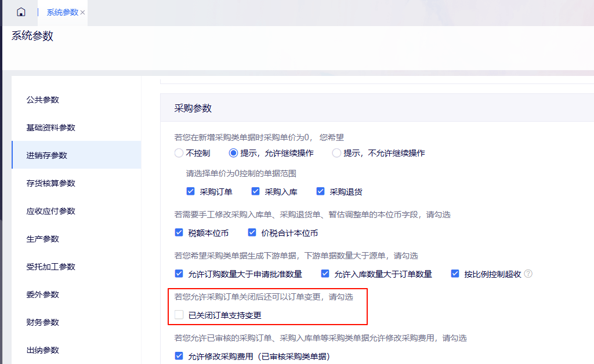The height and width of the screenshot is (364, 594).
Task: Enable 已关闭订单支持变更 checkbox
Action: point(179,315)
